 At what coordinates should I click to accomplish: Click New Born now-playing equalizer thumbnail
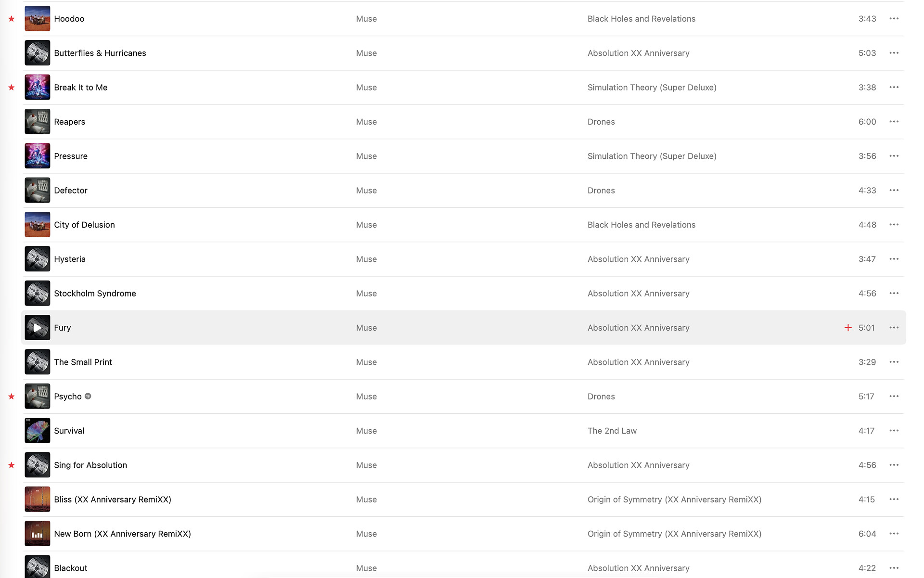click(x=38, y=534)
